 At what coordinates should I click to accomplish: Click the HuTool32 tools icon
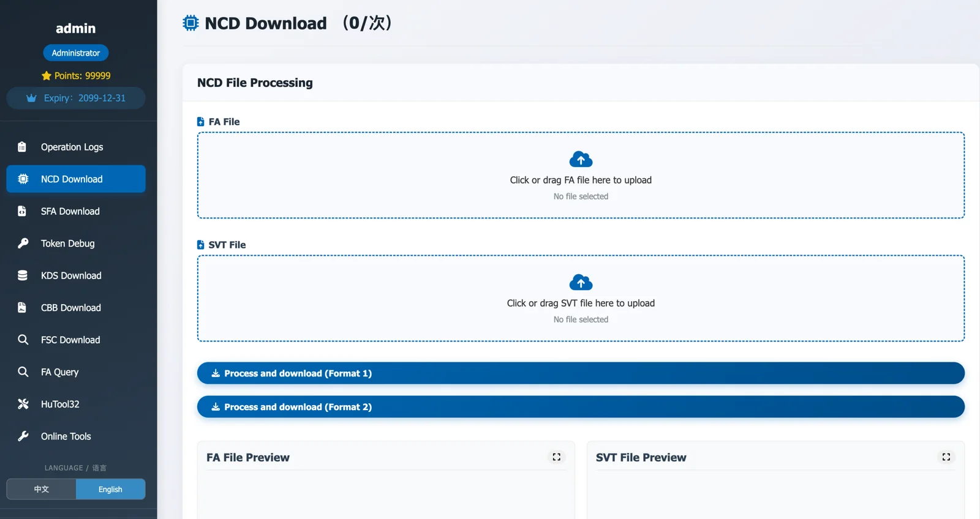point(23,404)
